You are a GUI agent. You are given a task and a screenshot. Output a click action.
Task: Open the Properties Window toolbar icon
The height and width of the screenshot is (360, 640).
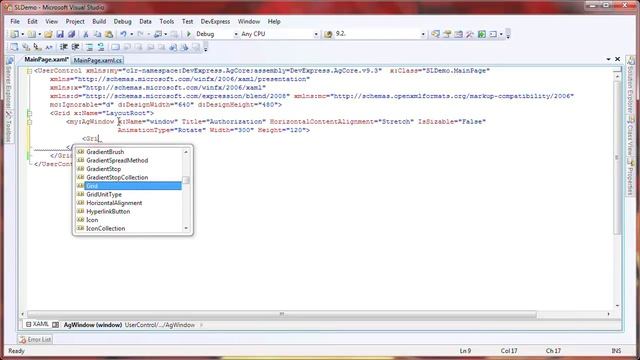point(447,34)
